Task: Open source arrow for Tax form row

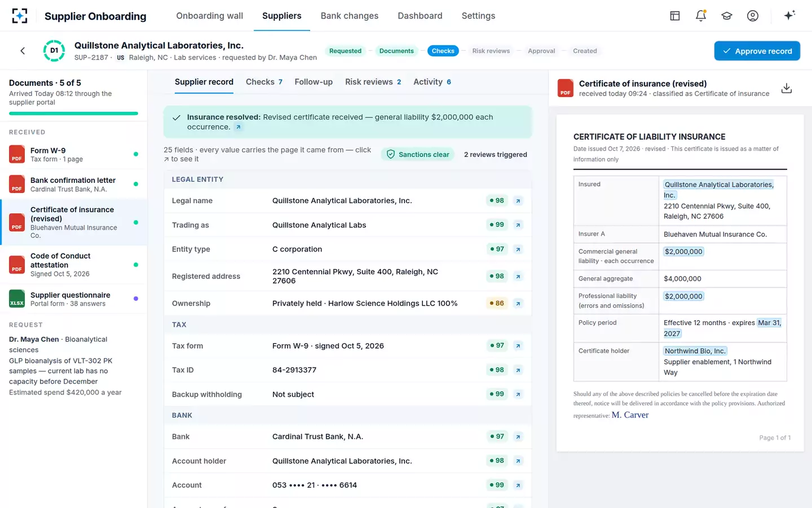Action: [518, 346]
